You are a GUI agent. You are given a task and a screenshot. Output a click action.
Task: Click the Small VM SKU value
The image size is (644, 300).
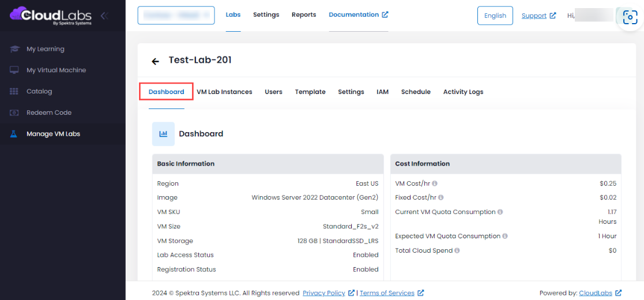click(x=370, y=212)
